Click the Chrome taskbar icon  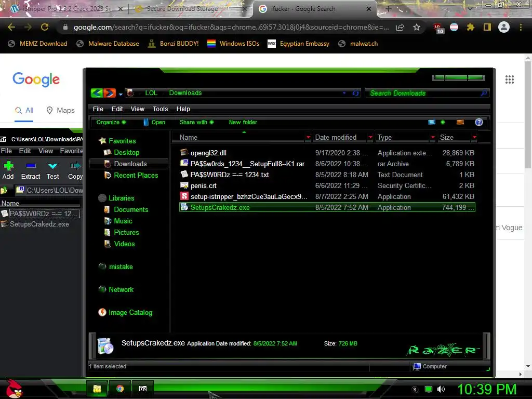click(120, 389)
